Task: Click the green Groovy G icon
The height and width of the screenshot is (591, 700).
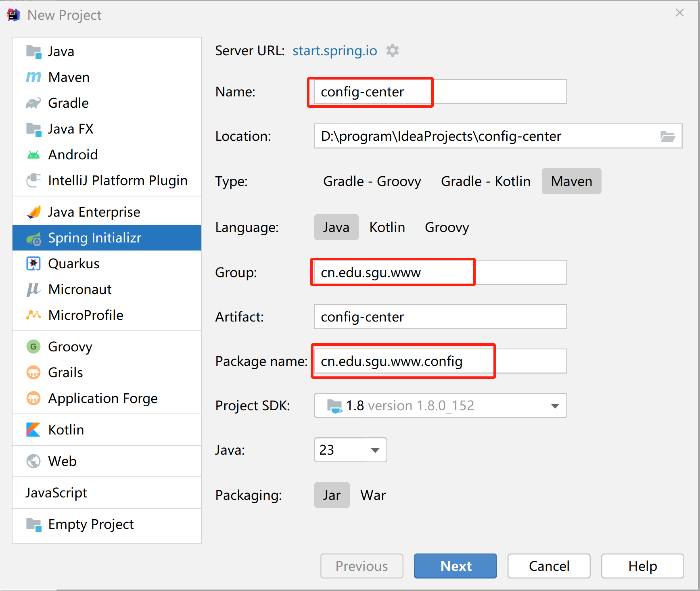Action: pos(33,347)
